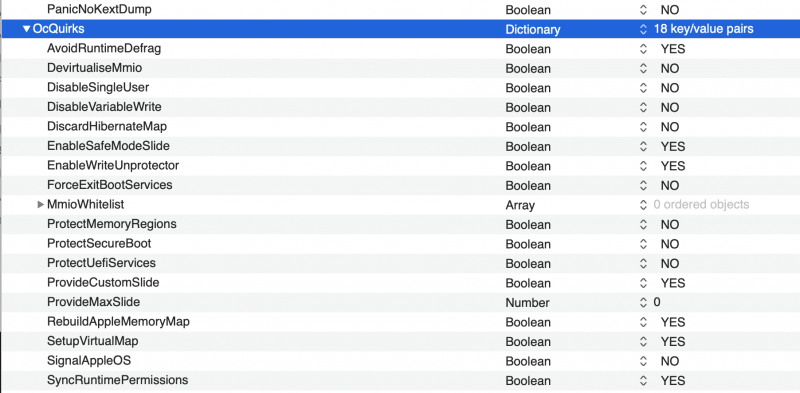Open type stepper for ProtectUefiServices row
The height and width of the screenshot is (393, 800).
pos(643,263)
